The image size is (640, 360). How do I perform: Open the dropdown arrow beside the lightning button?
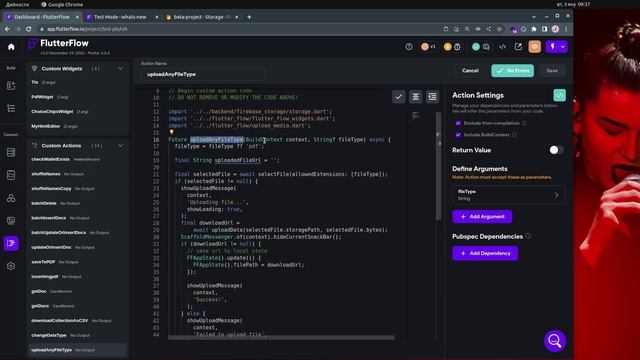click(x=563, y=47)
